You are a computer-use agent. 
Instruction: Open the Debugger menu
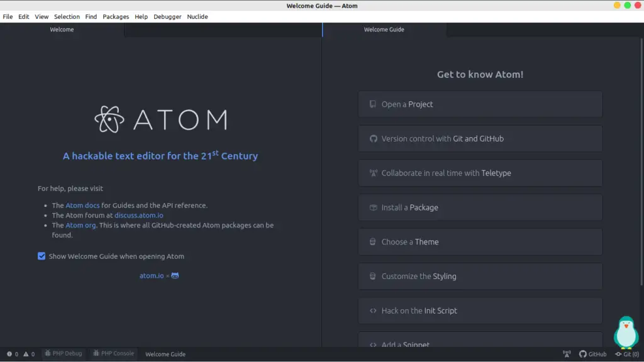coord(167,17)
